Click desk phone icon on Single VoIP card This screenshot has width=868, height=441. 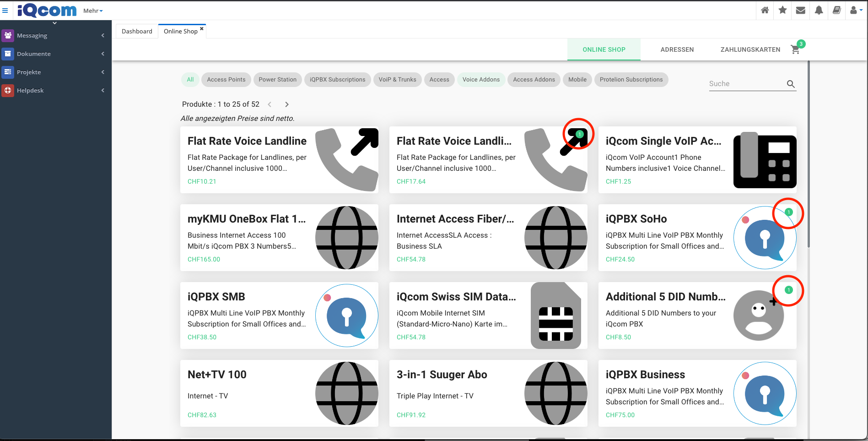pyautogui.click(x=765, y=160)
